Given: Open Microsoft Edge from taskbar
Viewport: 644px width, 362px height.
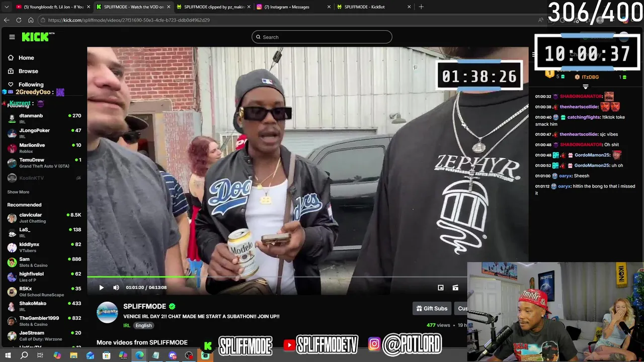Looking at the screenshot, I should point(139,355).
